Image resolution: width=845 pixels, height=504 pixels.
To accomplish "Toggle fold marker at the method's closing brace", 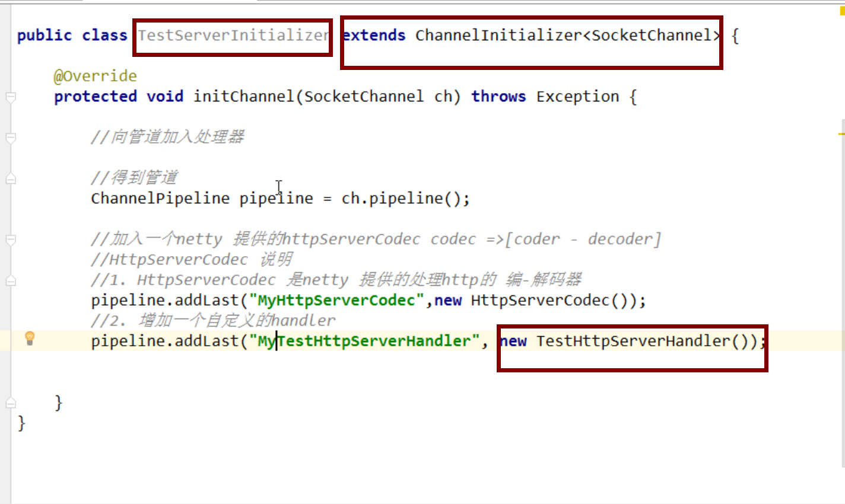I will (x=11, y=403).
